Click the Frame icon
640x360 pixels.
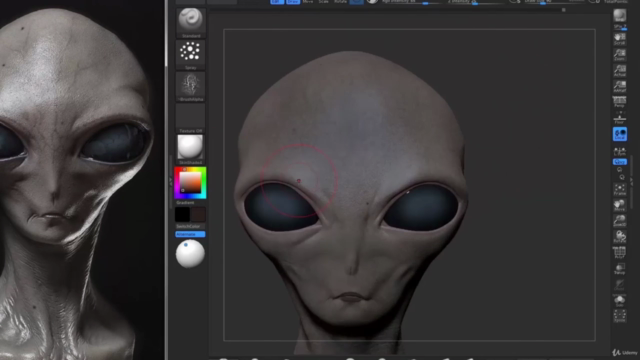tap(620, 189)
